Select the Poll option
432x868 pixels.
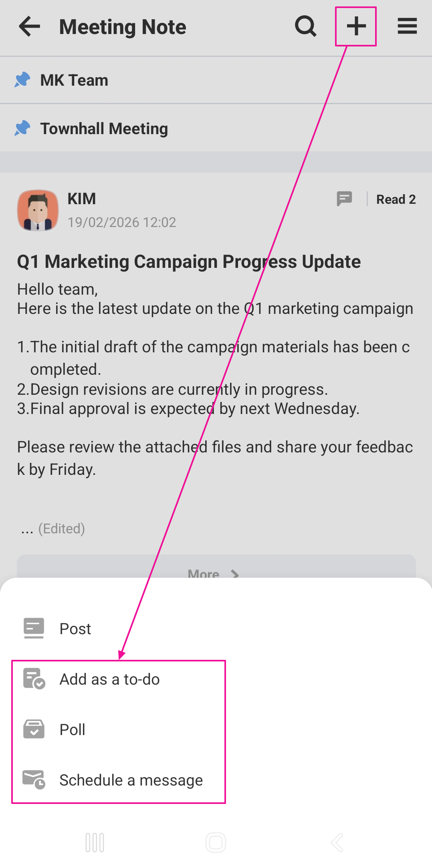[73, 730]
